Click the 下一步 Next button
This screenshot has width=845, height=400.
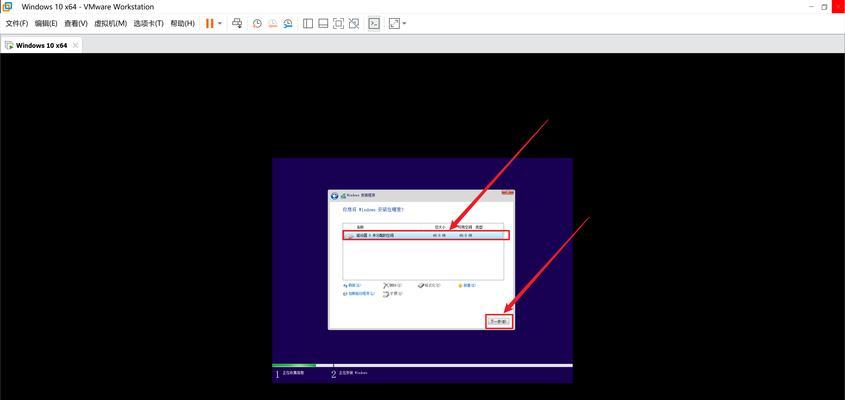(498, 321)
